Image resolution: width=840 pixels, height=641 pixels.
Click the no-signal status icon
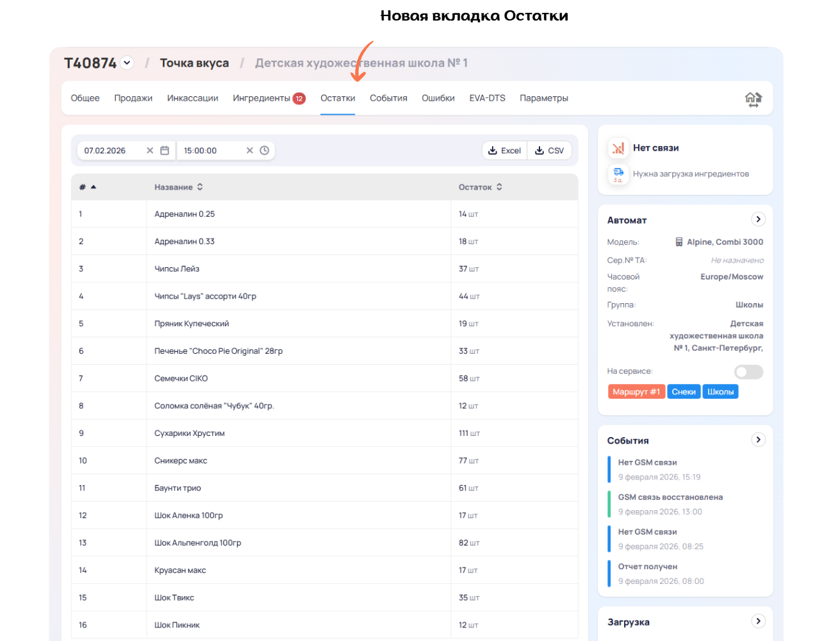click(618, 148)
